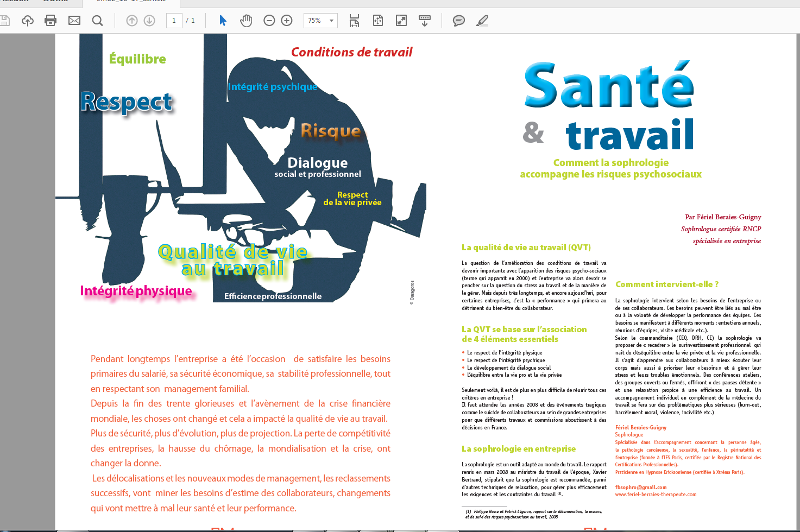Viewport: 800px width, 532px height.
Task: Fit the full page in the window
Action: 378,21
